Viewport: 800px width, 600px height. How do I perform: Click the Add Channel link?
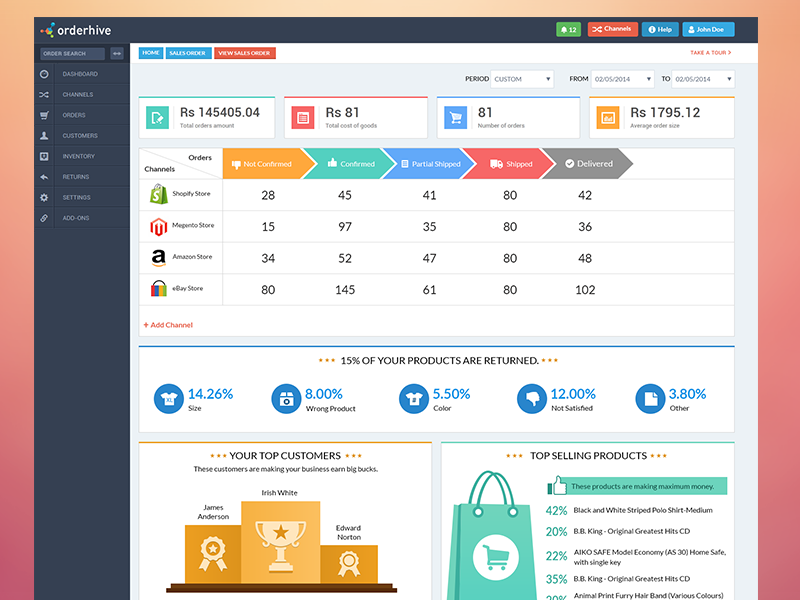point(168,325)
